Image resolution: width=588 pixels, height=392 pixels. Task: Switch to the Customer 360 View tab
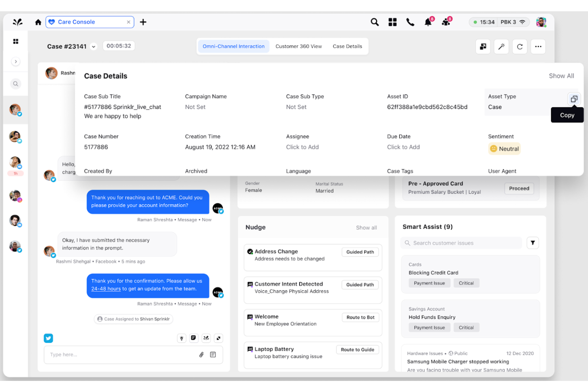tap(299, 46)
